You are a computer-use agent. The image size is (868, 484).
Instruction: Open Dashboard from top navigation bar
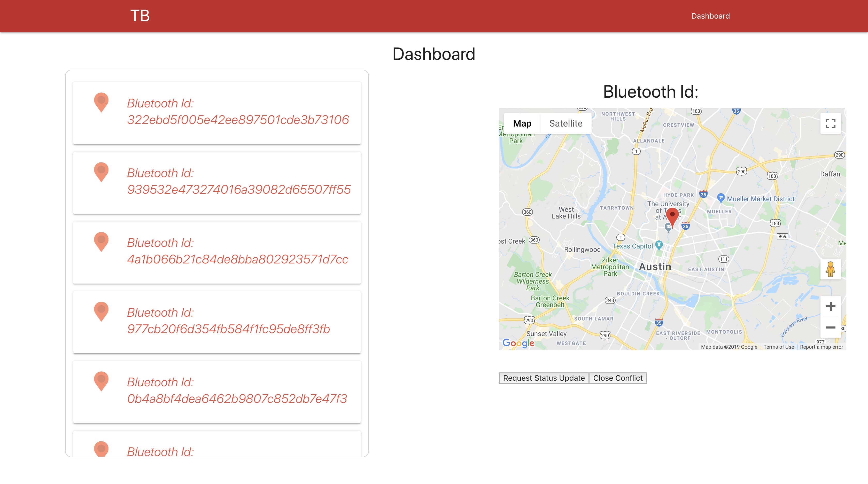pyautogui.click(x=710, y=16)
